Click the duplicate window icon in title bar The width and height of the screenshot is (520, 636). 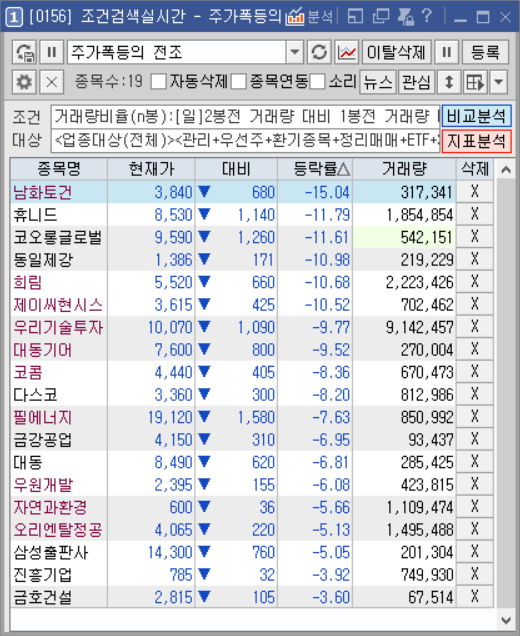pyautogui.click(x=380, y=17)
